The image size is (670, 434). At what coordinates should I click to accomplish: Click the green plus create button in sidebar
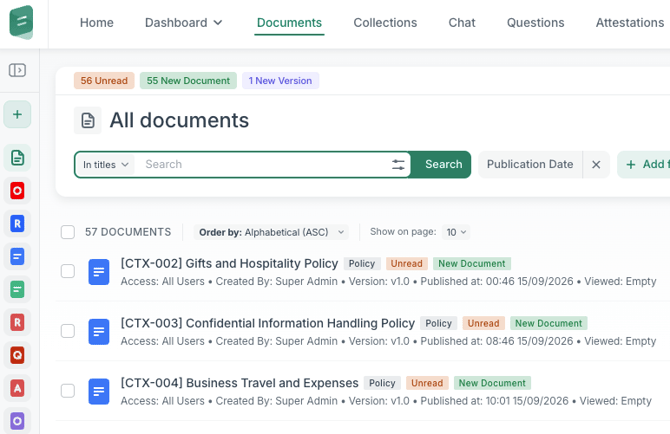click(x=18, y=114)
